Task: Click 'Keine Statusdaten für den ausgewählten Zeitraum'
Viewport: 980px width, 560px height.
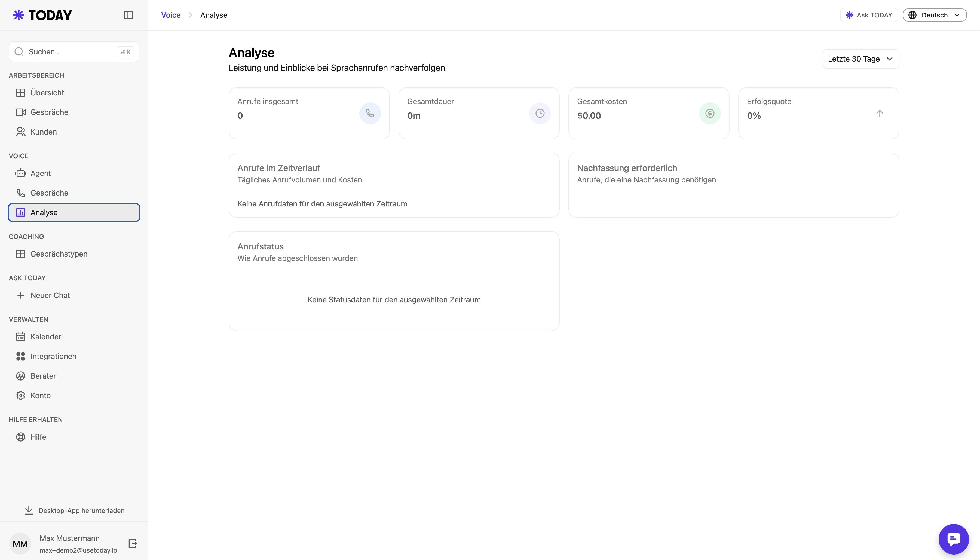Action: click(x=394, y=300)
